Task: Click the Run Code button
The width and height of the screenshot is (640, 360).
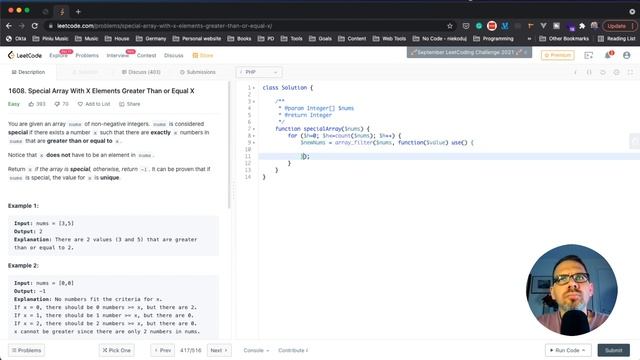Action: [568, 350]
